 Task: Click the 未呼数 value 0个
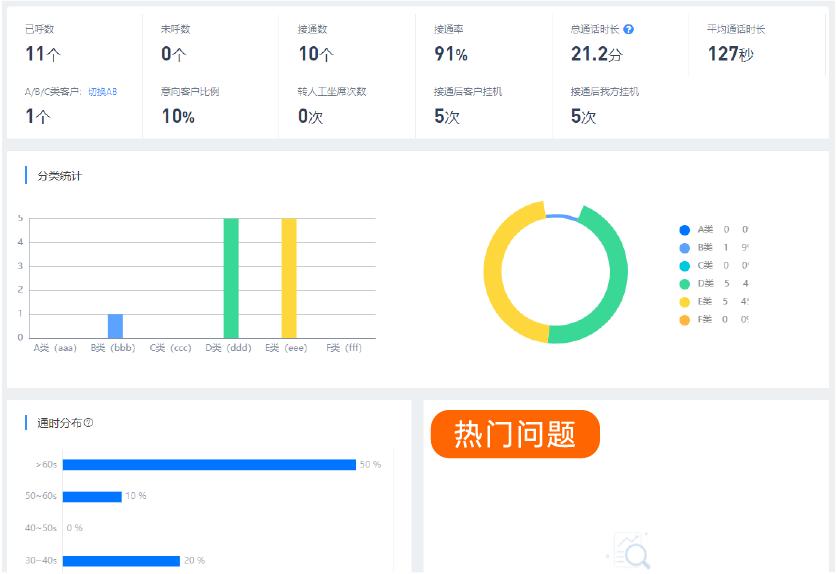(174, 54)
